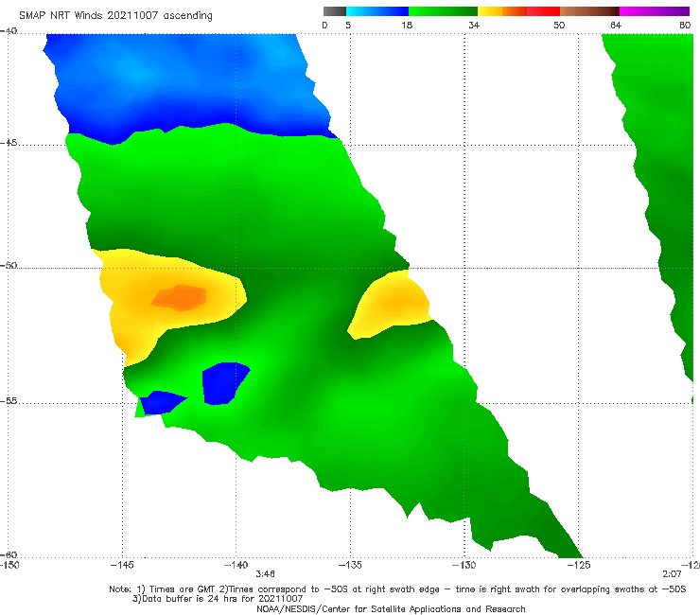Click the color bar label '50'
700x615 pixels.
click(x=559, y=26)
